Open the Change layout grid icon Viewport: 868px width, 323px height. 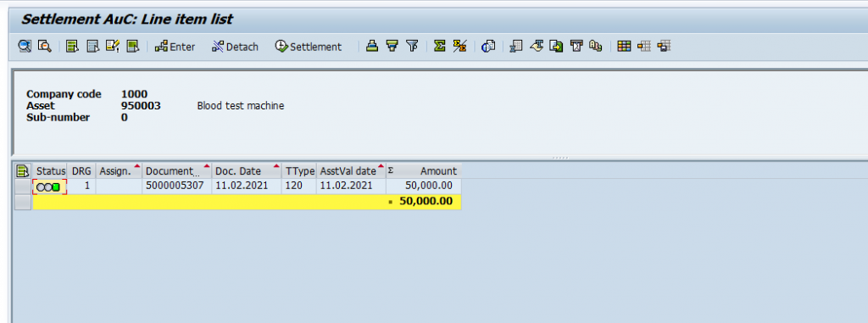coord(624,46)
